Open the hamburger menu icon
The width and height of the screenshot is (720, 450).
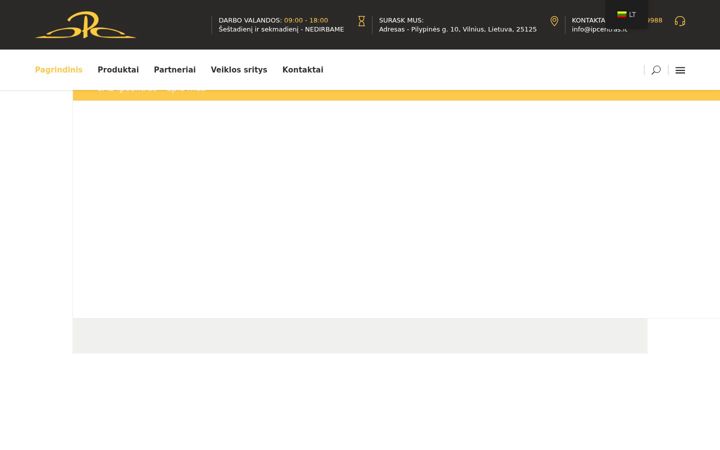click(x=680, y=70)
